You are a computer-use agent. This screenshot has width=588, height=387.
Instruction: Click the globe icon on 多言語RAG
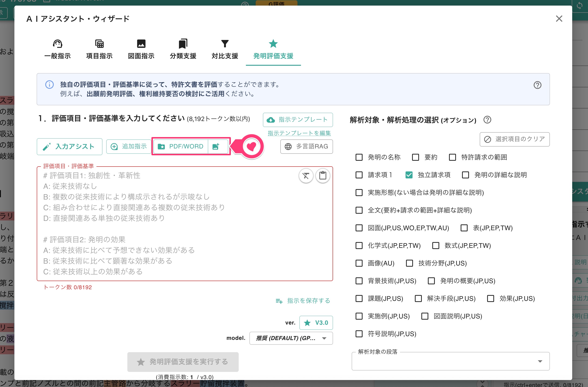pos(288,146)
